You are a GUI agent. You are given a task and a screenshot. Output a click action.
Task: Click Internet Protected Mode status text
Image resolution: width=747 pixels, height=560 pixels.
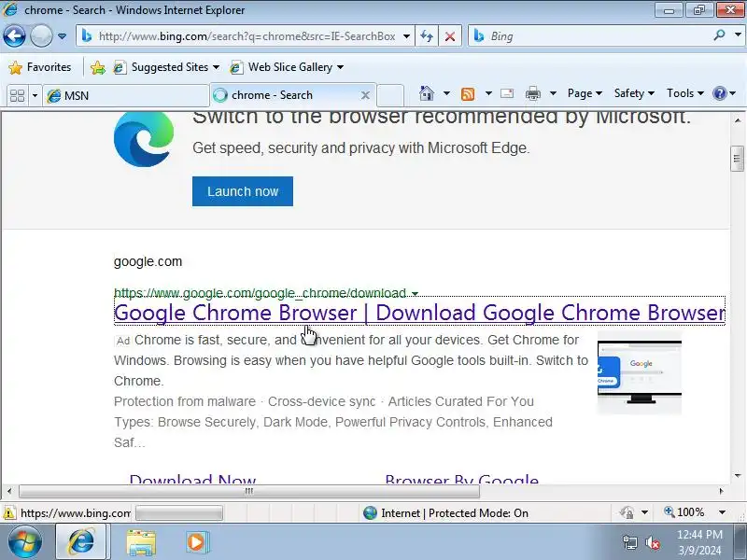pyautogui.click(x=455, y=512)
